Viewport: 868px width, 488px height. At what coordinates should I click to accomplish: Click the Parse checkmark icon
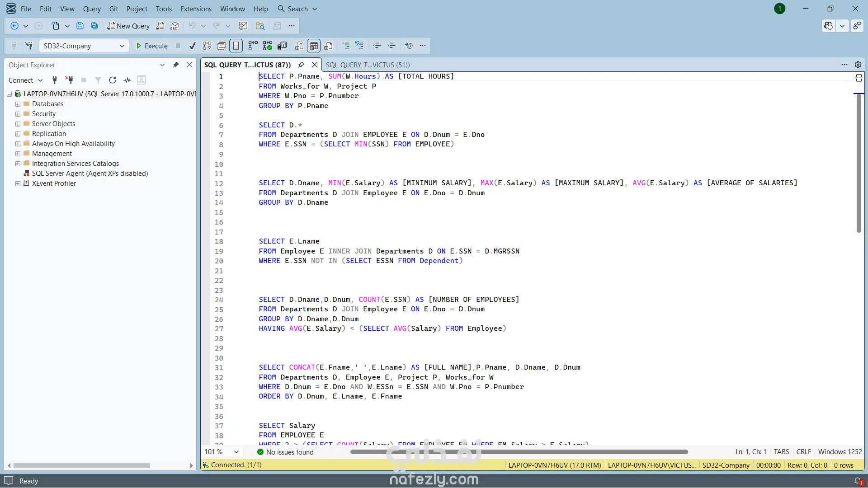pyautogui.click(x=193, y=46)
